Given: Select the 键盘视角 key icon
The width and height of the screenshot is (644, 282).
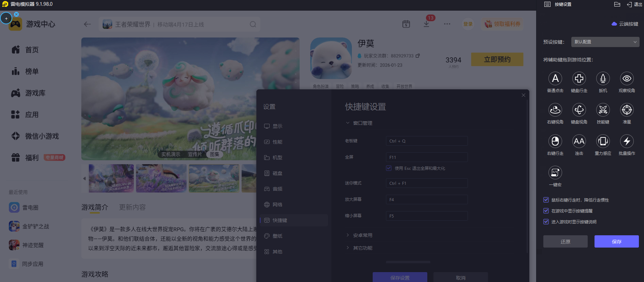Looking at the screenshot, I should pyautogui.click(x=579, y=110).
